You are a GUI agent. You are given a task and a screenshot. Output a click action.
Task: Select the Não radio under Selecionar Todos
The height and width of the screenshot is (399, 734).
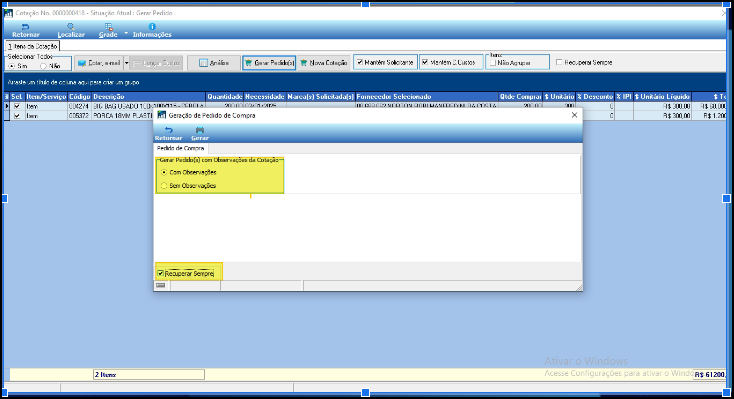pos(43,66)
